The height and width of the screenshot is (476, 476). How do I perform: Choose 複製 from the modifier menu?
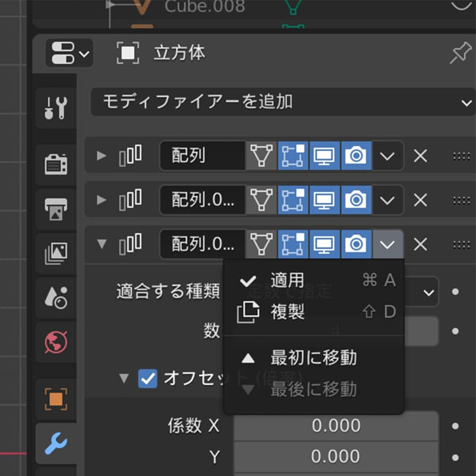287,312
